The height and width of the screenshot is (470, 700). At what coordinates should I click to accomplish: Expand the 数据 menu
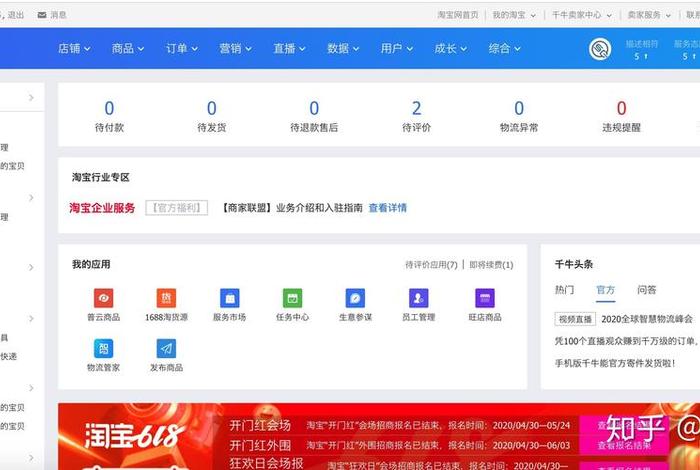(x=343, y=48)
